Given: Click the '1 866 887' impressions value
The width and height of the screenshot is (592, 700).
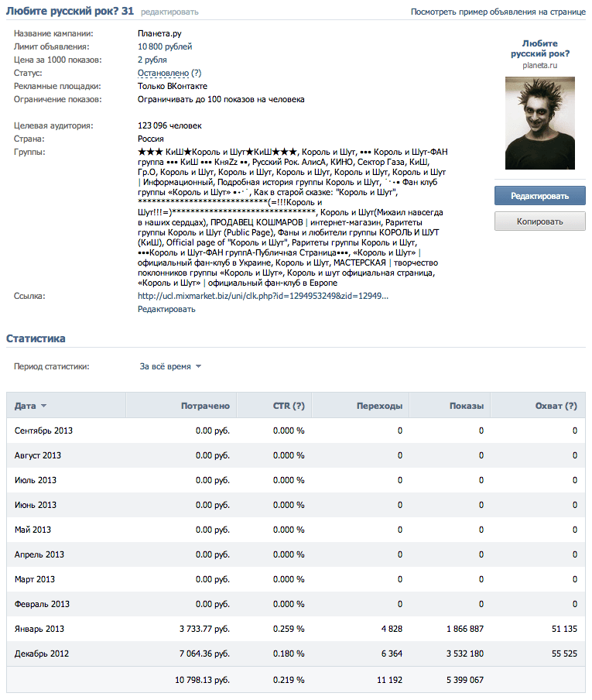Looking at the screenshot, I should (x=465, y=629).
